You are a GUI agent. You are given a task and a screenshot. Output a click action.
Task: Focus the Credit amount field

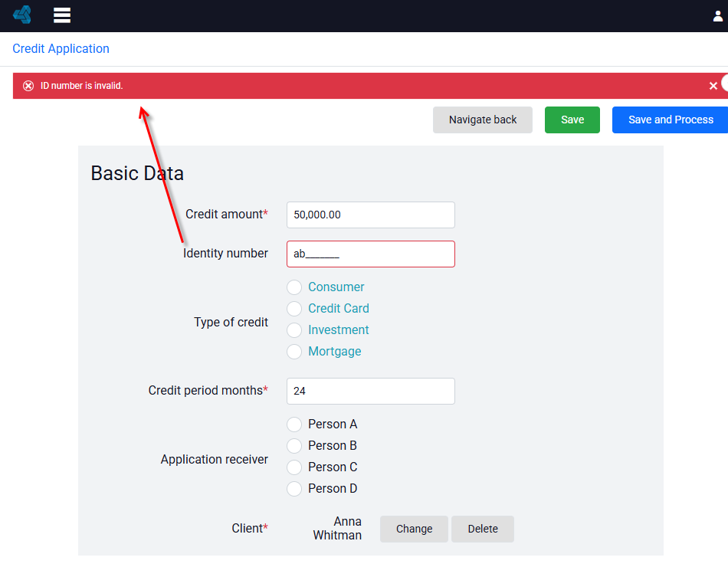coord(370,215)
